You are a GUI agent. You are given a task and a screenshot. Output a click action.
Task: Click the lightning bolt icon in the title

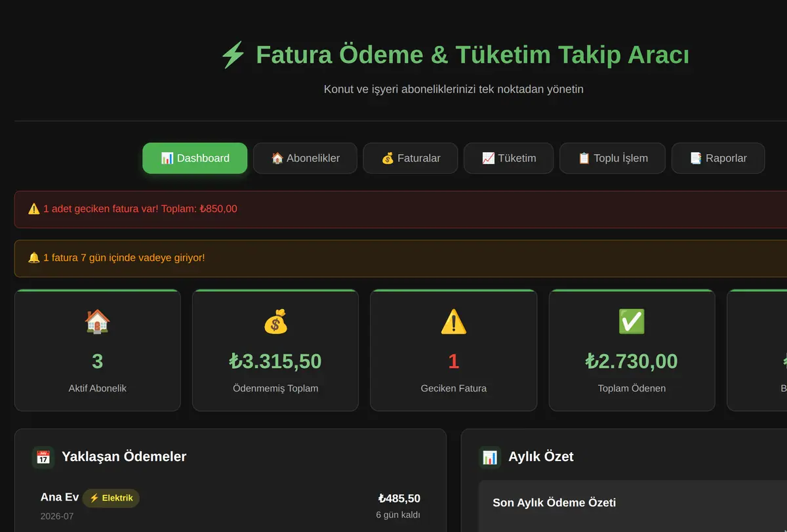[233, 55]
